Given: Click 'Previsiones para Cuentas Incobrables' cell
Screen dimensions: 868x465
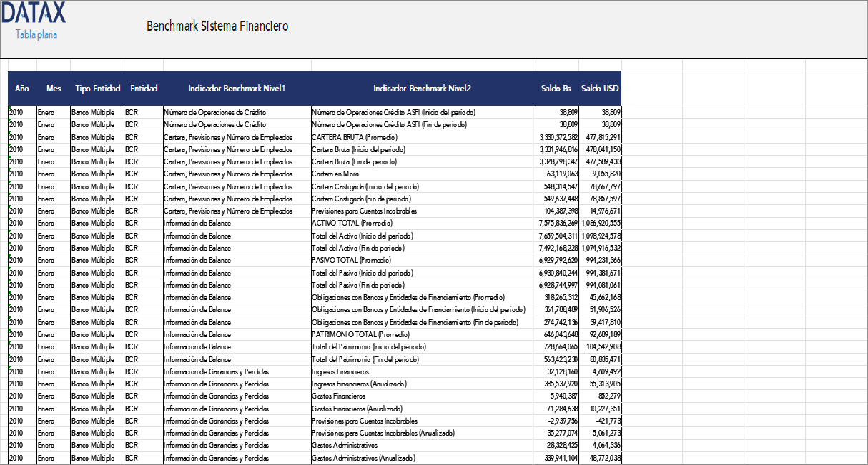Looking at the screenshot, I should [422, 211].
